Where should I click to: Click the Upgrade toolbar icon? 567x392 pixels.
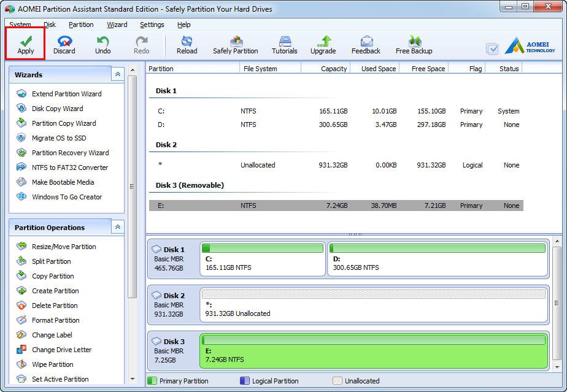click(323, 44)
